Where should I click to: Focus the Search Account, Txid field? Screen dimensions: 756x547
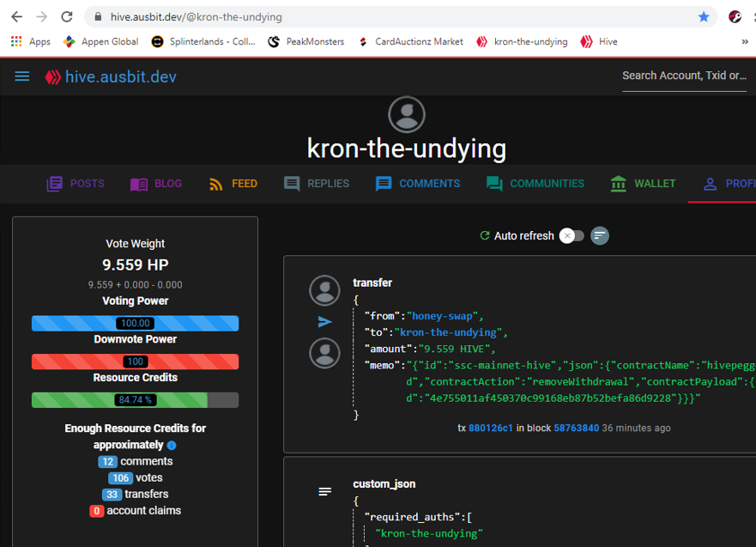684,76
